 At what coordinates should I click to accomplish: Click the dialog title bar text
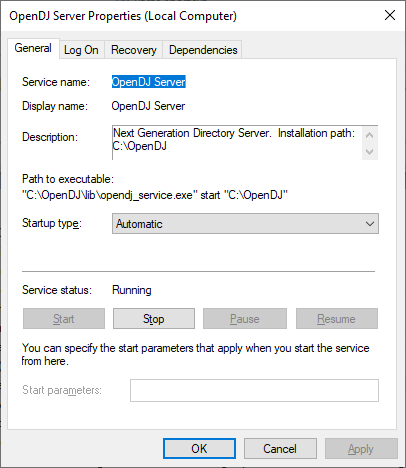(123, 16)
